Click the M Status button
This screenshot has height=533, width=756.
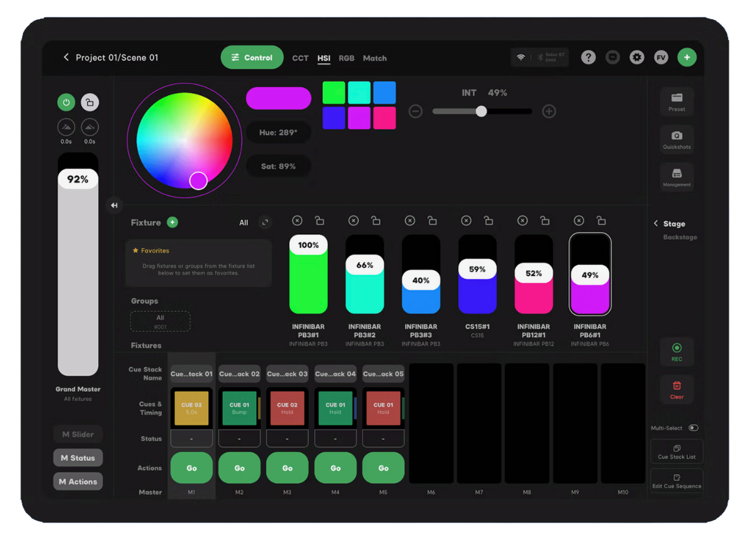pos(78,458)
